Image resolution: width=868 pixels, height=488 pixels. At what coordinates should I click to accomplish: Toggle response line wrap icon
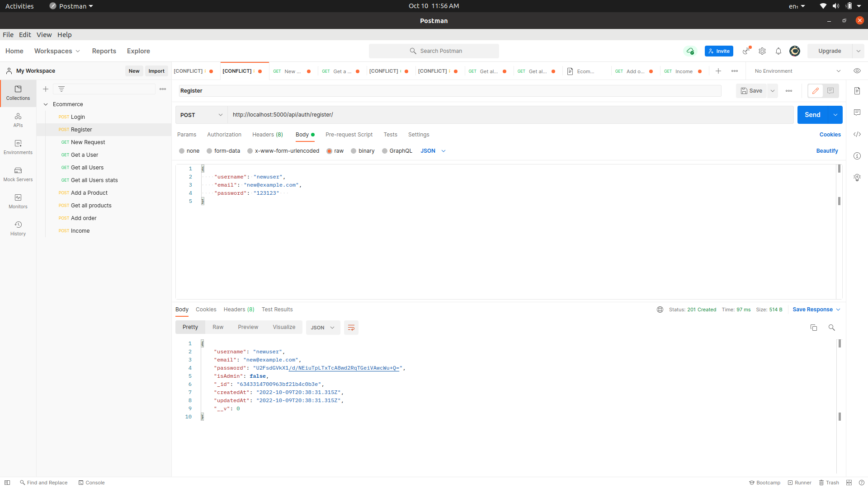(351, 328)
